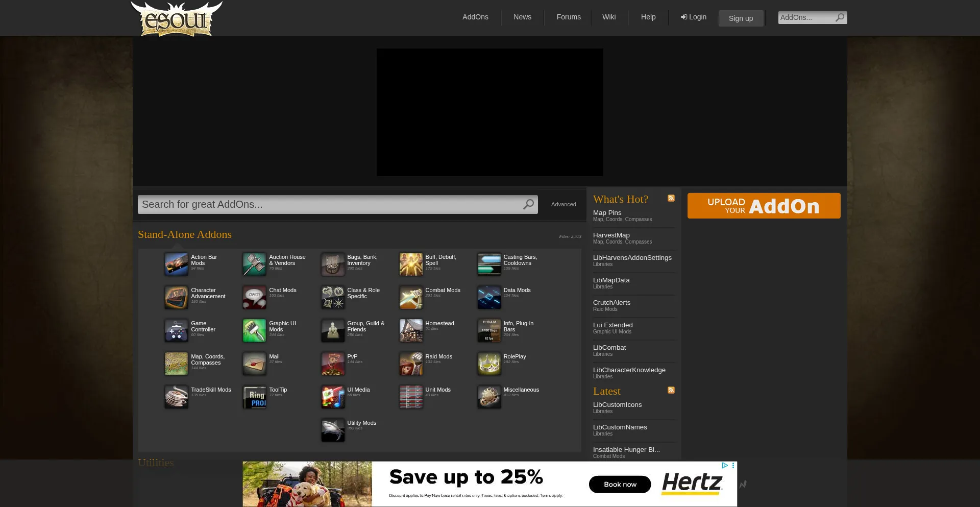This screenshot has width=980, height=507.
Task: Open the Buff, Debuff, Spell icon
Action: [x=410, y=264]
